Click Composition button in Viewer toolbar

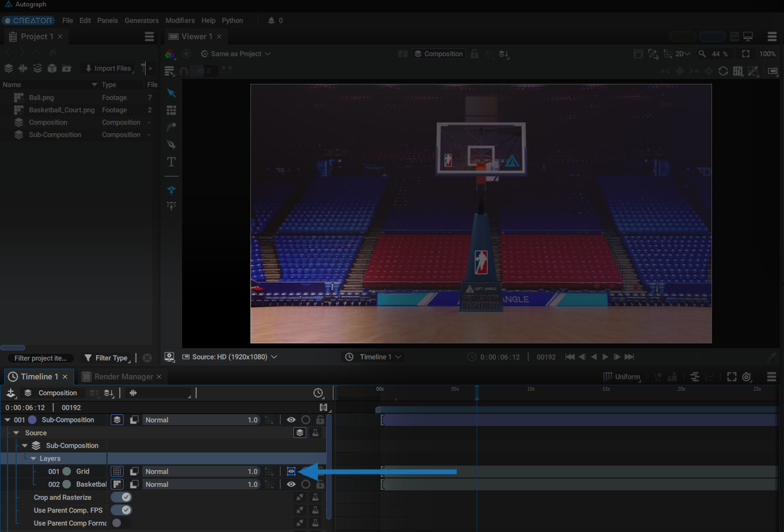(x=438, y=54)
